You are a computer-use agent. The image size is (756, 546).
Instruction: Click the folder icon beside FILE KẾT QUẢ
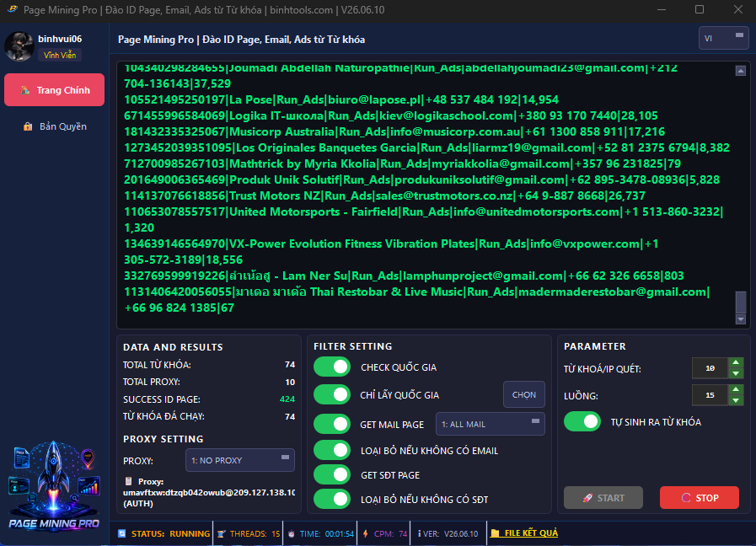495,533
